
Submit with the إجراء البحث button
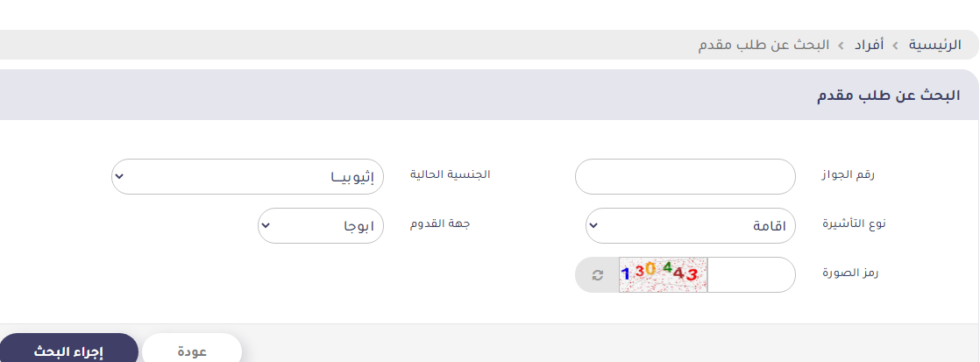pyautogui.click(x=68, y=348)
